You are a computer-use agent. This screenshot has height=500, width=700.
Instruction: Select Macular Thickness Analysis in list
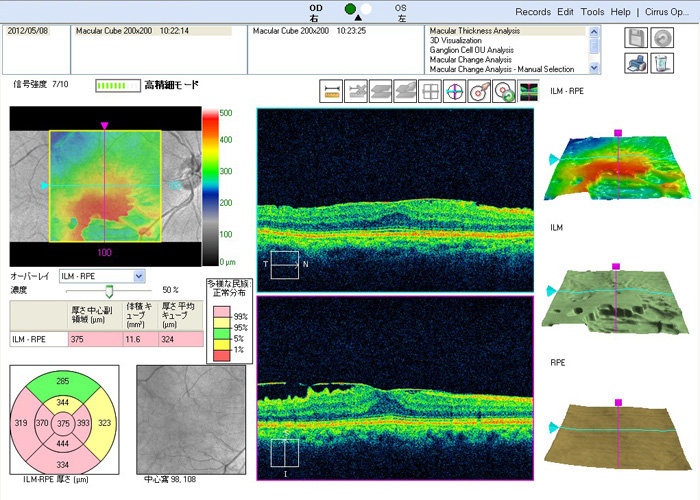click(x=507, y=31)
